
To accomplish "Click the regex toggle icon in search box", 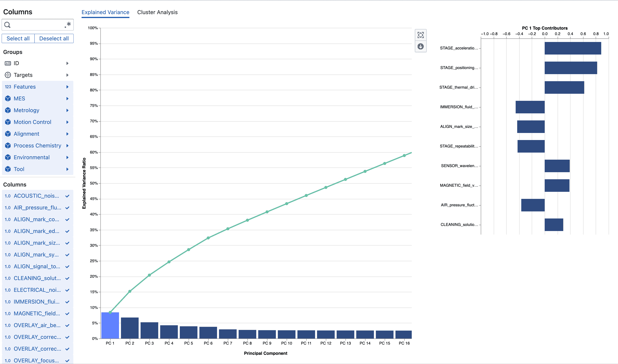I will 68,25.
